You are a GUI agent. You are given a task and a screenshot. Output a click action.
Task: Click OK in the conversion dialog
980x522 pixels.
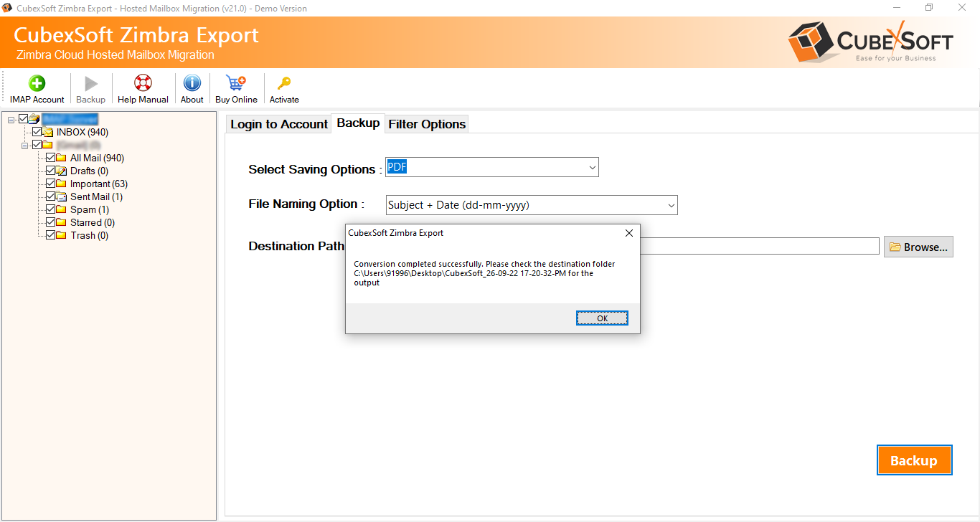coord(602,318)
